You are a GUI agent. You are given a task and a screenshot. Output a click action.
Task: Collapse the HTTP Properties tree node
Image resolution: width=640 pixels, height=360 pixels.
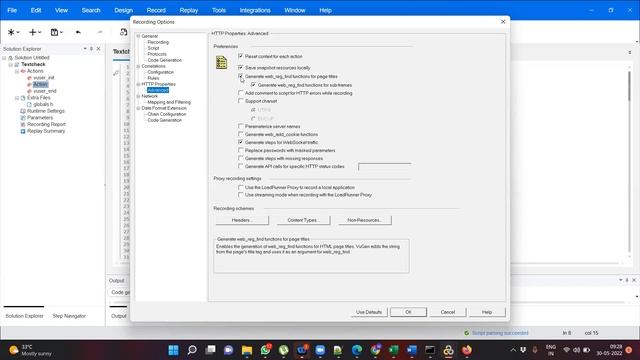(138, 84)
